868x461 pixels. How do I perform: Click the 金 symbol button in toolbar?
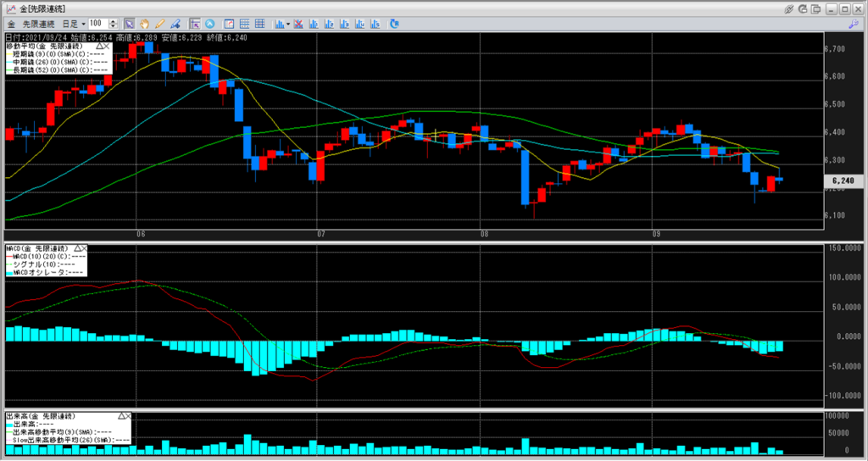[x=11, y=24]
